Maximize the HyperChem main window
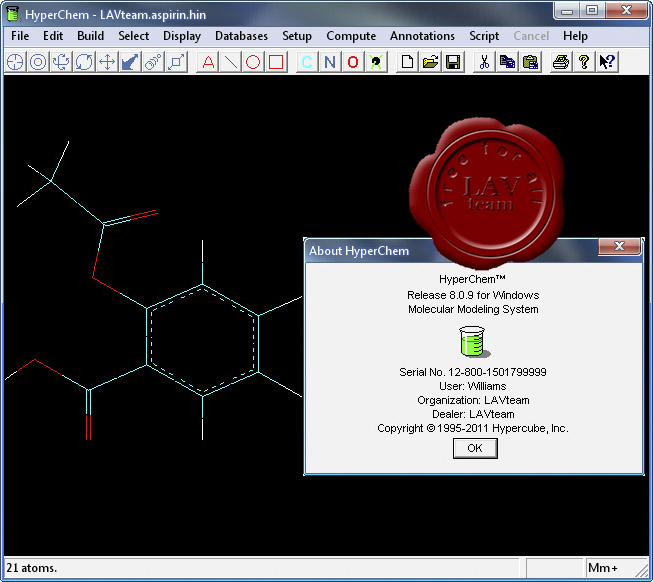 592,10
